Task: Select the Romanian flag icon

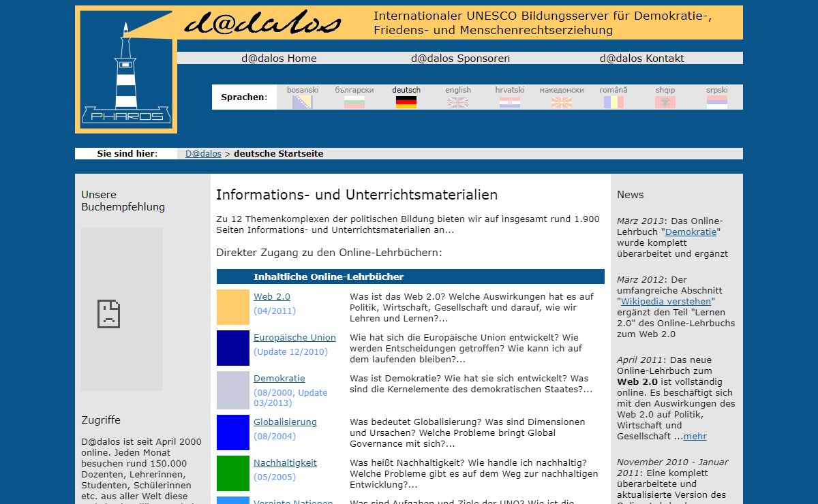Action: [613, 103]
